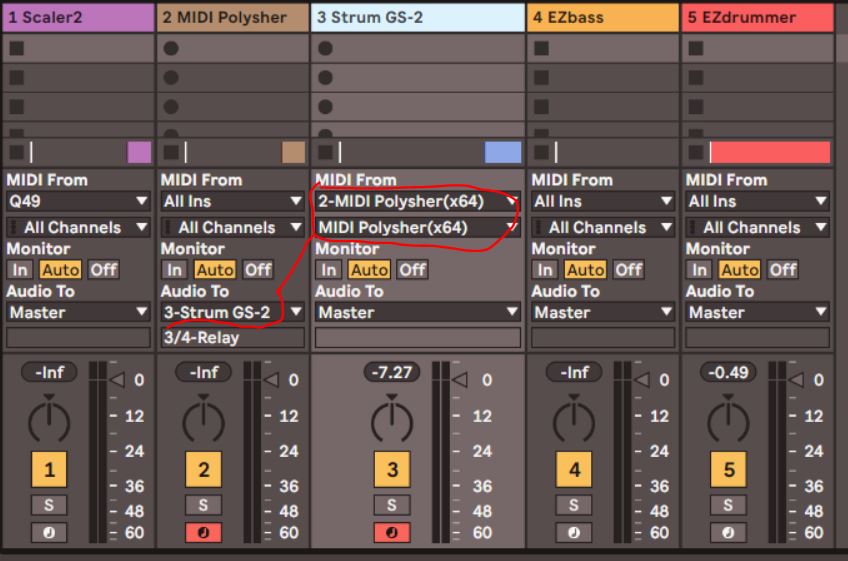
Task: Arm the Strum GS-2 track for recording
Action: [x=392, y=532]
